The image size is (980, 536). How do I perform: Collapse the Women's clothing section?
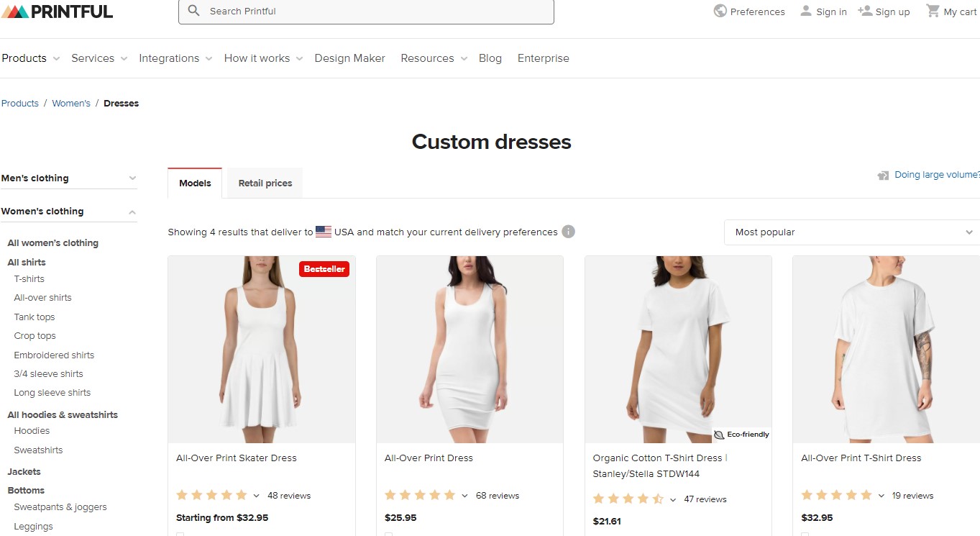131,211
